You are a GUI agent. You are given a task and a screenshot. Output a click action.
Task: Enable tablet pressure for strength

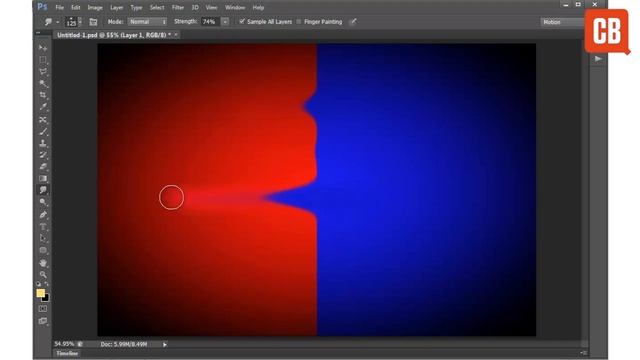click(353, 22)
